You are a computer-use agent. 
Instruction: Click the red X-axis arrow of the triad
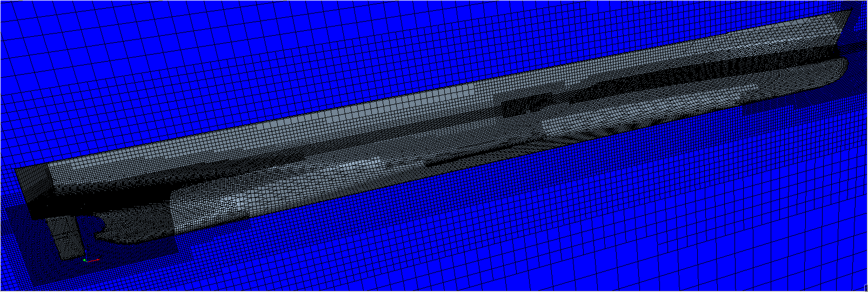[95, 261]
